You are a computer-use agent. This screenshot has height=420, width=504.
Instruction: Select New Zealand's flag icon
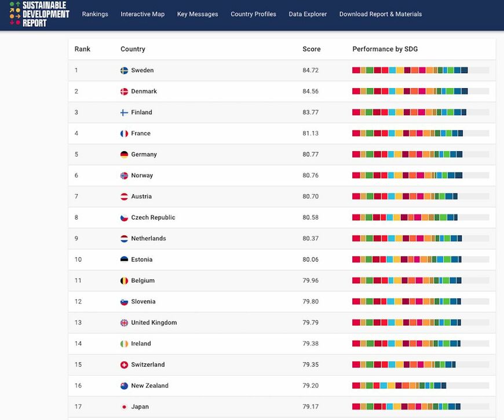(125, 385)
